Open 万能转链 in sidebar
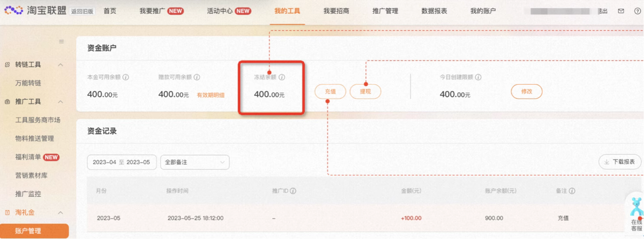Screen dimensions: 644x239 tap(28, 83)
